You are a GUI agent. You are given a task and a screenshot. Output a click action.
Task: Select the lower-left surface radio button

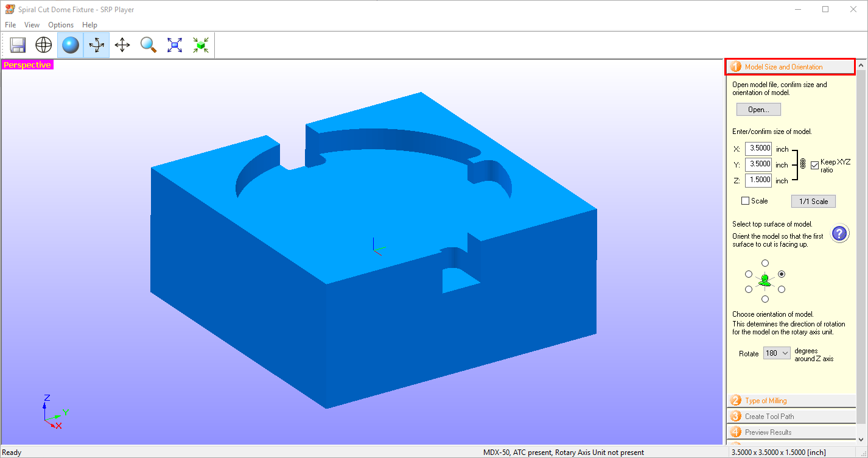[749, 289]
